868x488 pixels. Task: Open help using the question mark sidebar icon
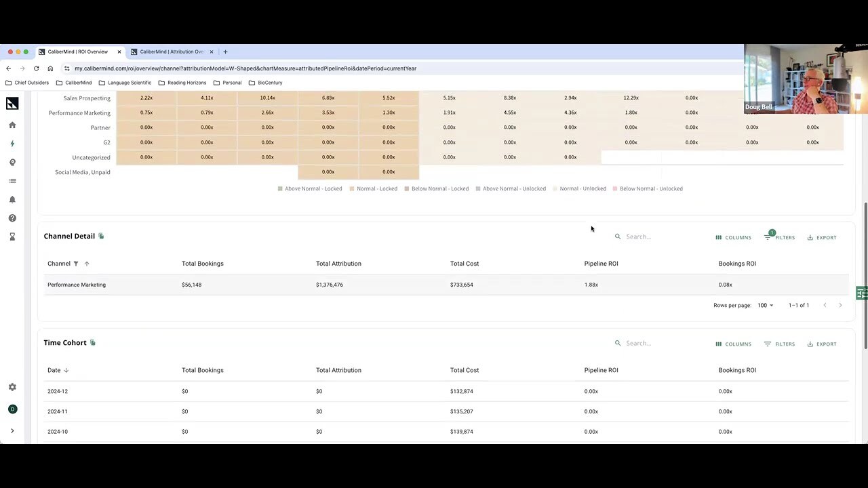[12, 218]
